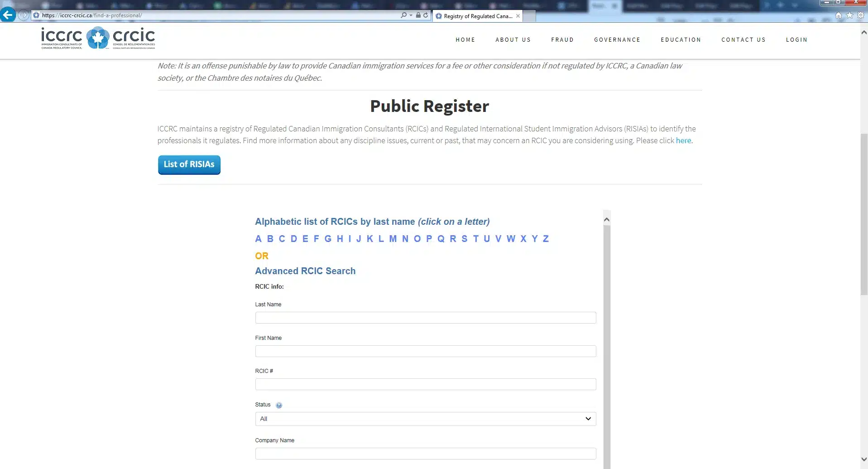The width and height of the screenshot is (868, 469).
Task: Click the browser forward arrow button
Action: 24,15
